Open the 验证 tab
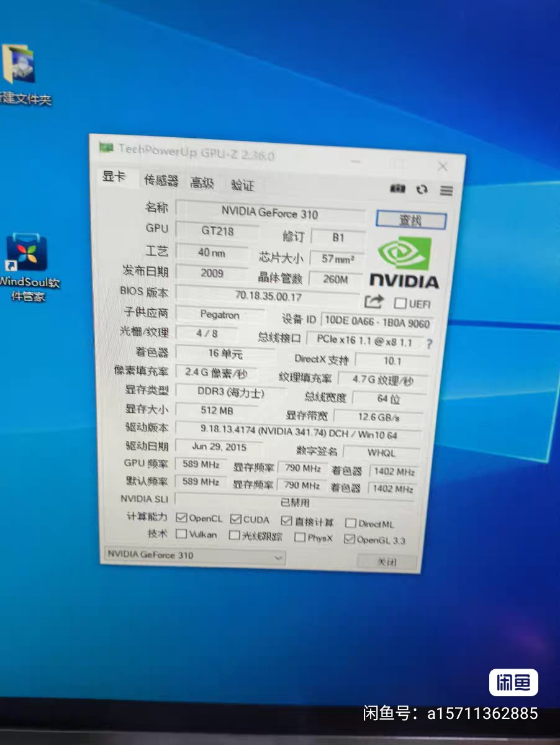The width and height of the screenshot is (560, 745). pyautogui.click(x=242, y=185)
